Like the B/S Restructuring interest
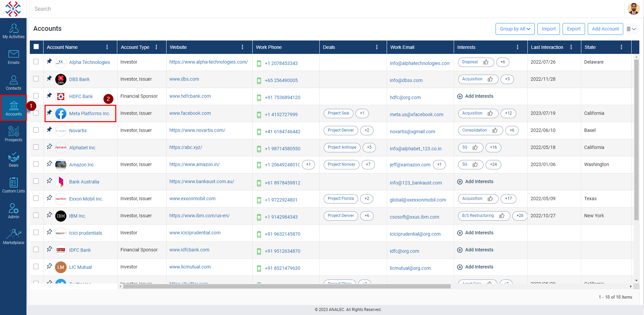The height and width of the screenshot is (315, 644). click(502, 216)
